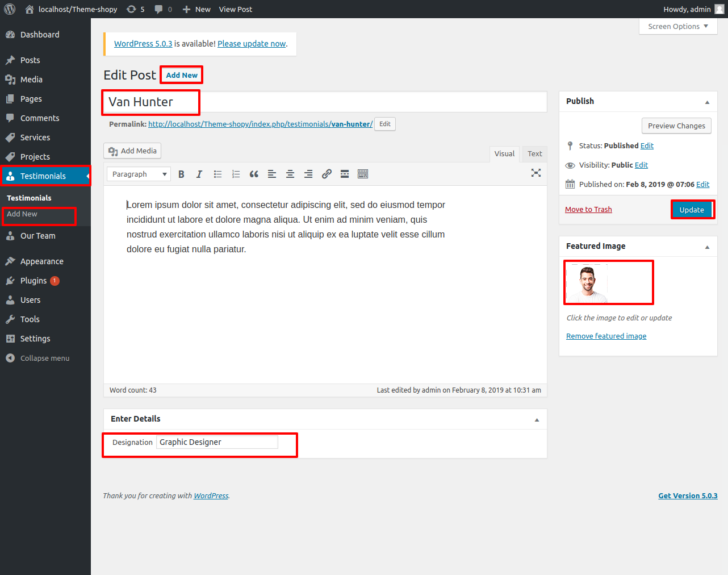
Task: Expand Screen Options panel
Action: [677, 27]
